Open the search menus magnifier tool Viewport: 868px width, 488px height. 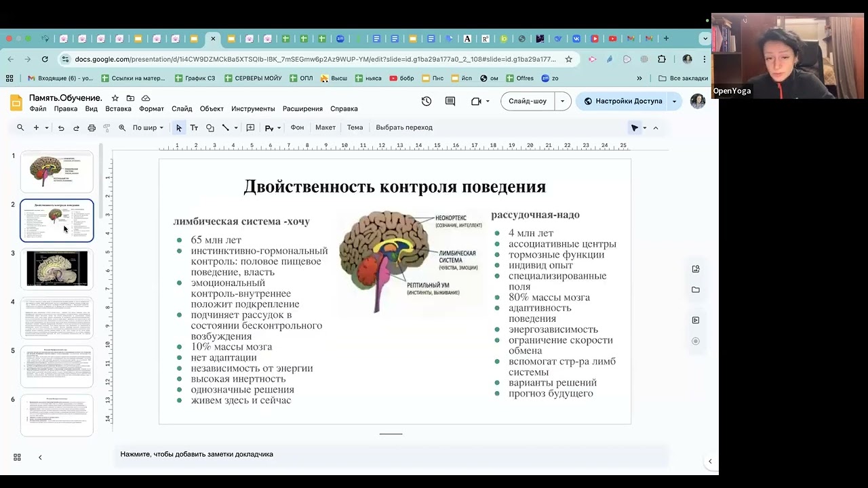(20, 127)
